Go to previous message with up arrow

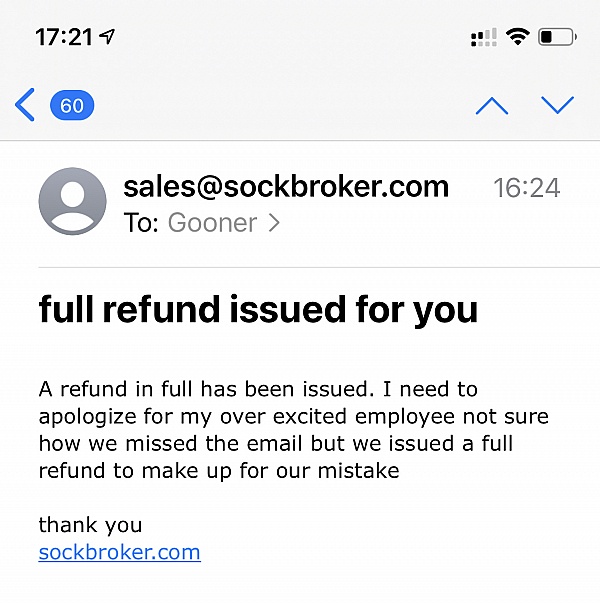point(492,106)
